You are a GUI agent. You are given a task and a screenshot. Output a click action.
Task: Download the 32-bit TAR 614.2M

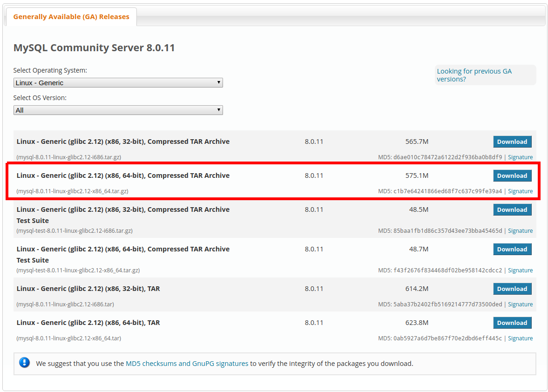click(512, 289)
